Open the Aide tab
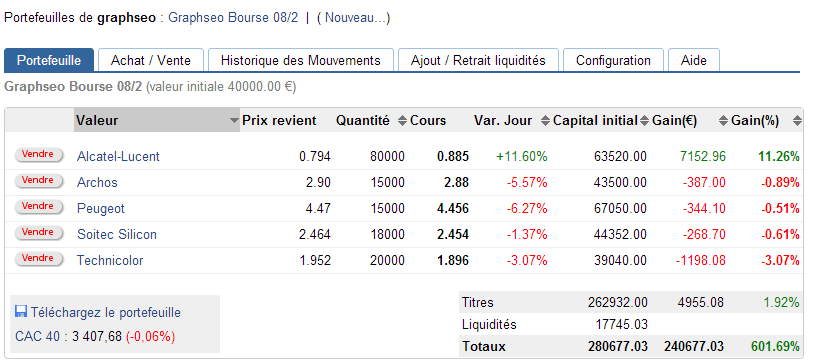Viewport: 829px width, 363px height. (694, 60)
